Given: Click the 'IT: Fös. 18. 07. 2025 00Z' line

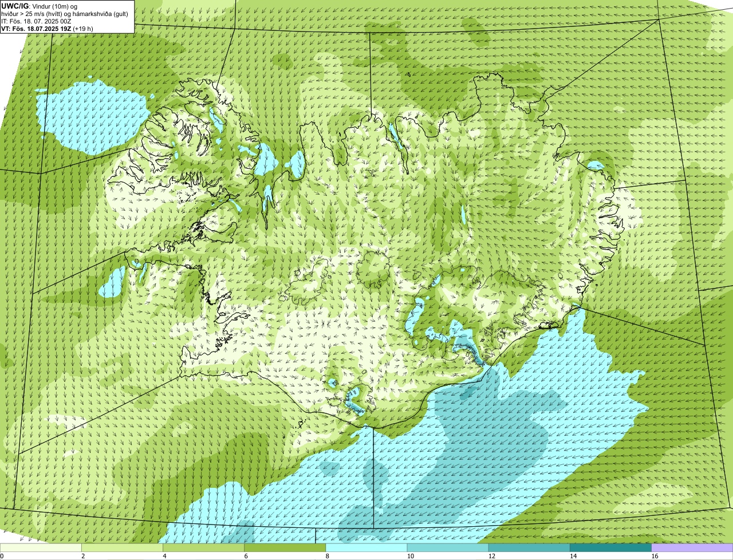Looking at the screenshot, I should tap(36, 21).
